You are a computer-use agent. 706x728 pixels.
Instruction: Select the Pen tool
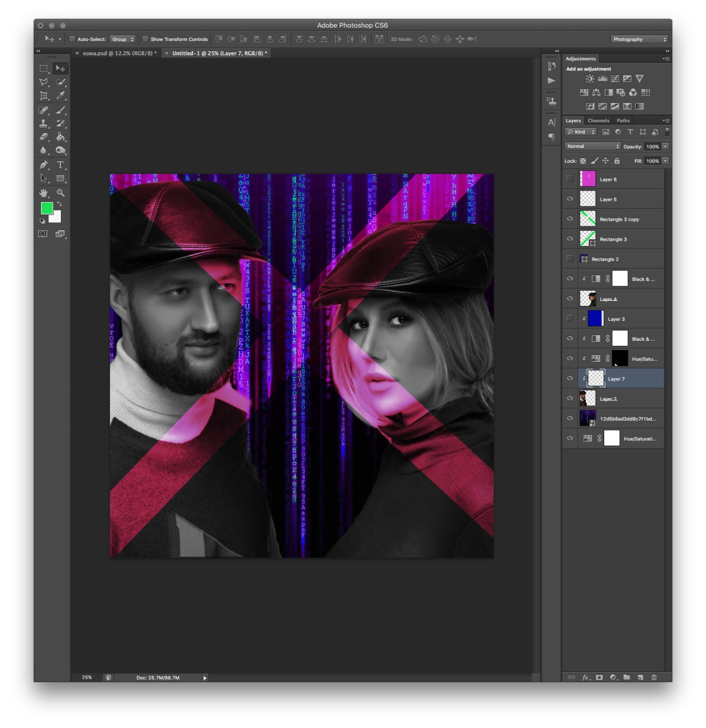tap(43, 165)
